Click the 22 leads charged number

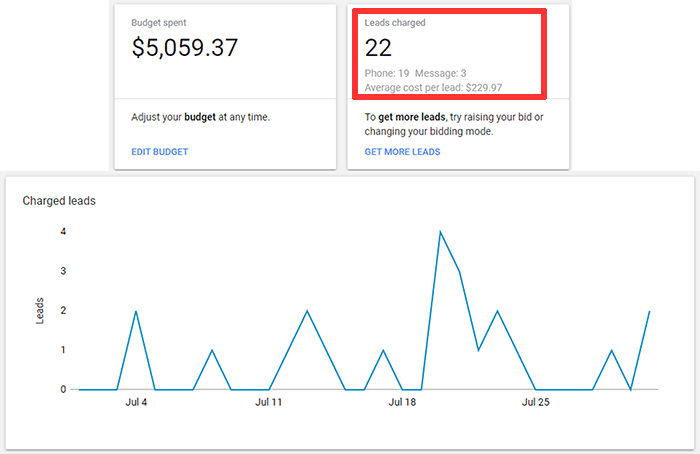point(378,48)
